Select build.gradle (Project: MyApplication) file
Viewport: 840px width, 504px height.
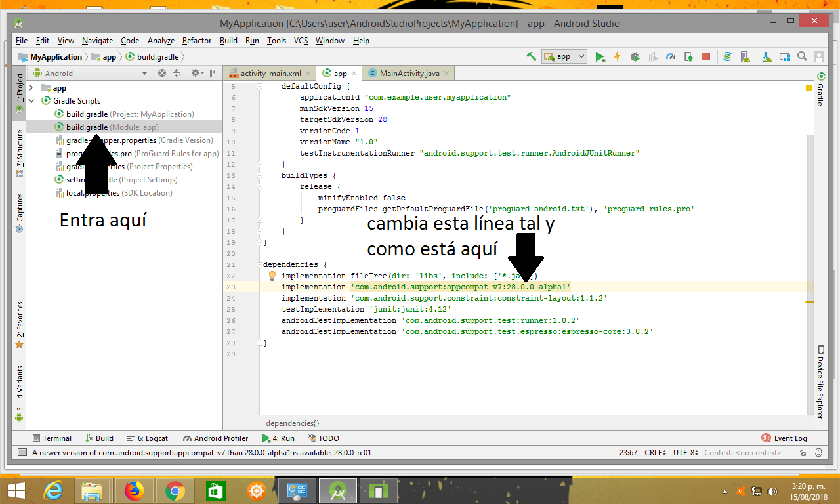(x=124, y=114)
